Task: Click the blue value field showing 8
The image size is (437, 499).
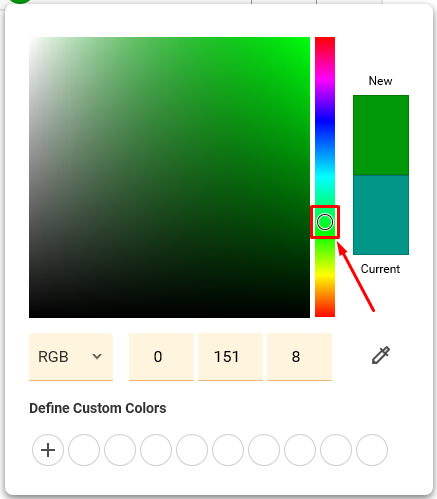Action: (299, 357)
